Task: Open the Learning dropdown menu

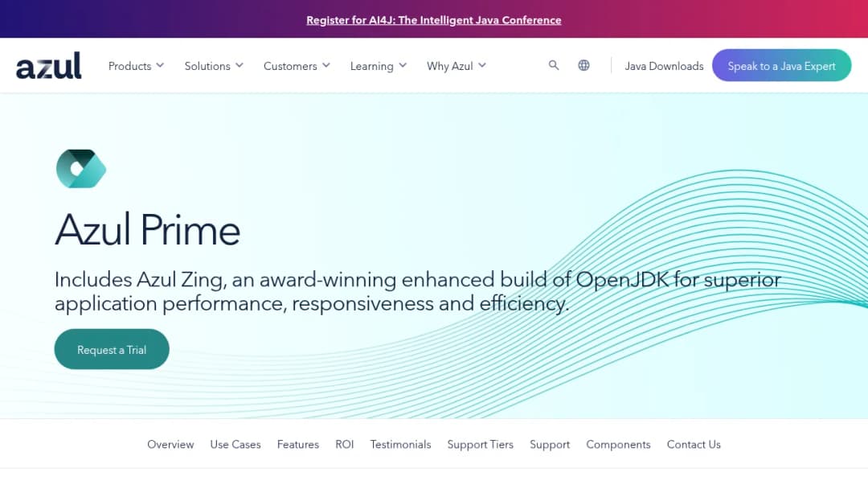Action: 378,66
